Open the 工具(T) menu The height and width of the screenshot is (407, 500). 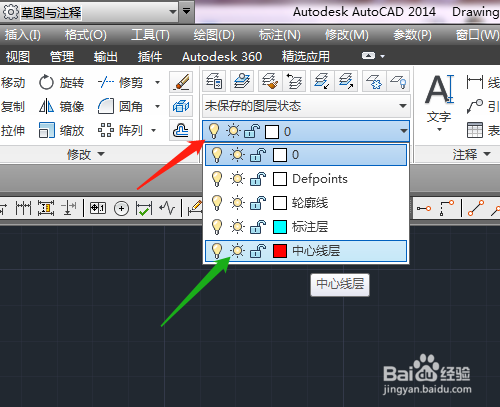150,35
